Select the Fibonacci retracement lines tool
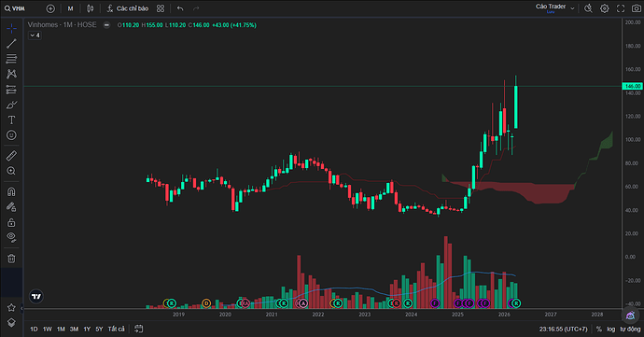 click(x=11, y=59)
